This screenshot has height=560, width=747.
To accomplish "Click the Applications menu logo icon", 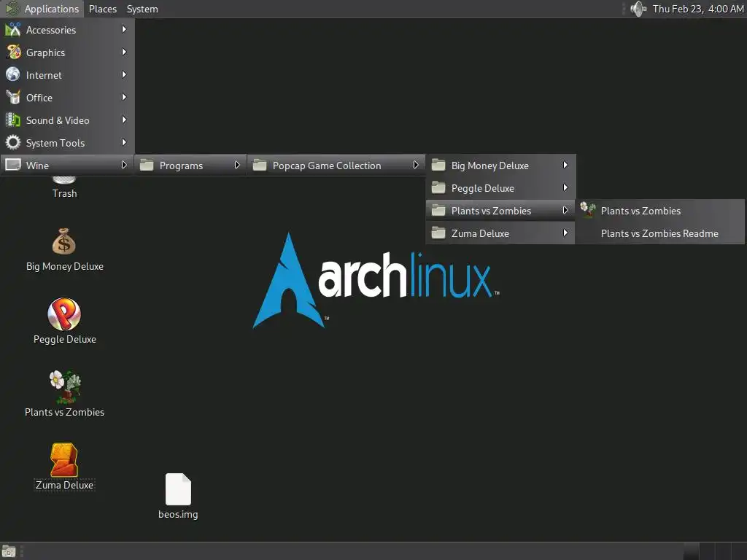I will coord(12,9).
